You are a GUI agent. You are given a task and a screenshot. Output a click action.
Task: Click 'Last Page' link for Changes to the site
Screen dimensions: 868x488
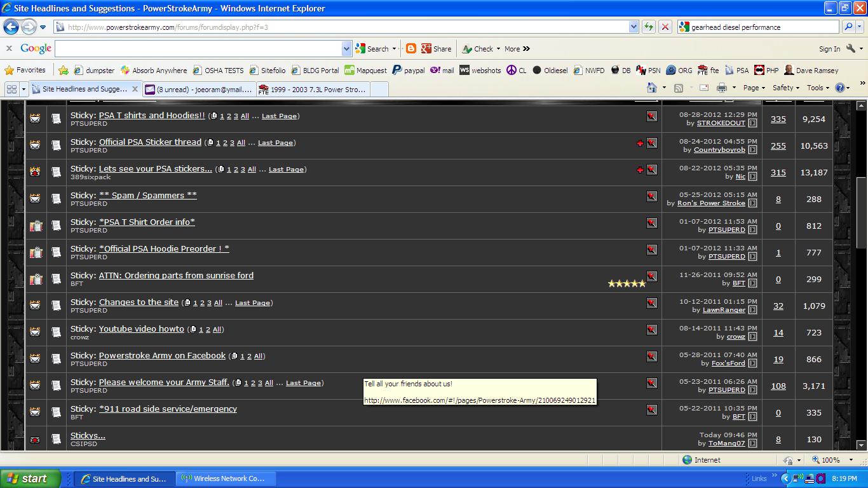pos(252,303)
